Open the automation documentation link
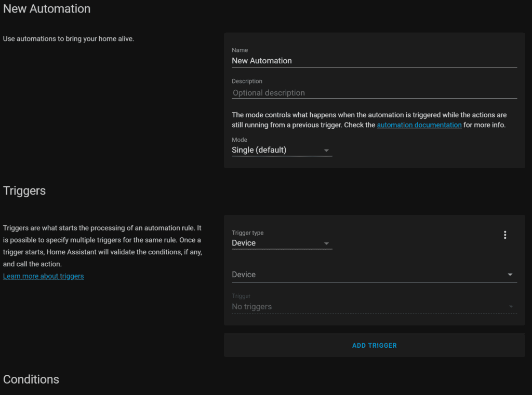The width and height of the screenshot is (532, 395). click(x=419, y=125)
